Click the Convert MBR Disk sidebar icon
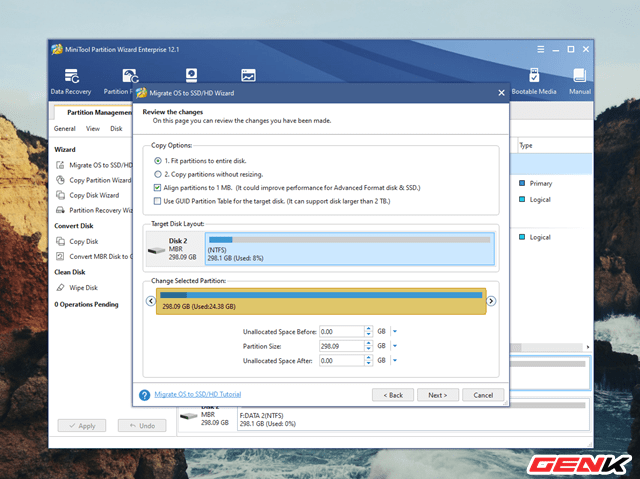 point(60,256)
